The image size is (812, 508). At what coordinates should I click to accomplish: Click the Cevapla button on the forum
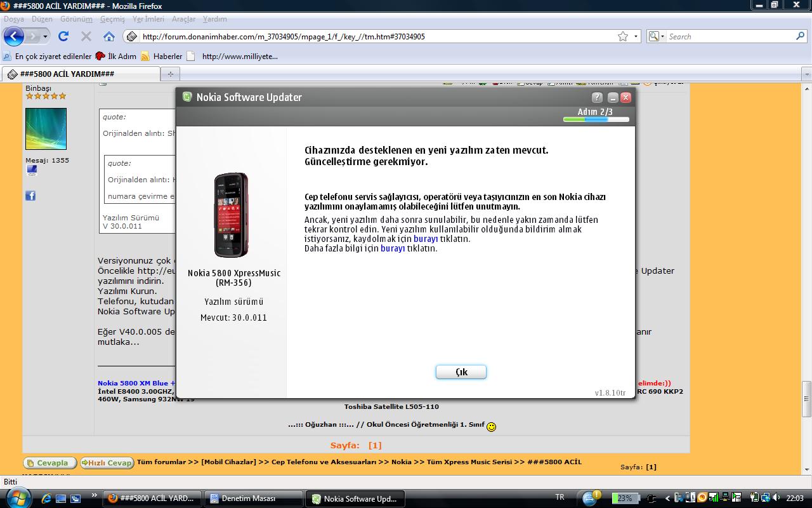50,463
